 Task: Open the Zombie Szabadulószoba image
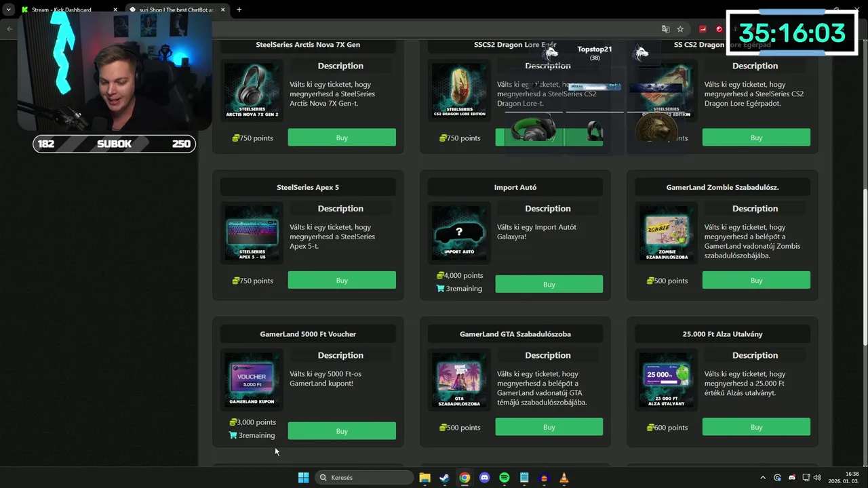tap(667, 233)
